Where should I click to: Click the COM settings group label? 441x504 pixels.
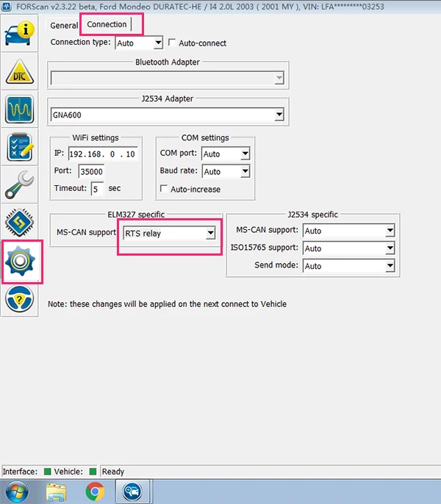coord(205,137)
